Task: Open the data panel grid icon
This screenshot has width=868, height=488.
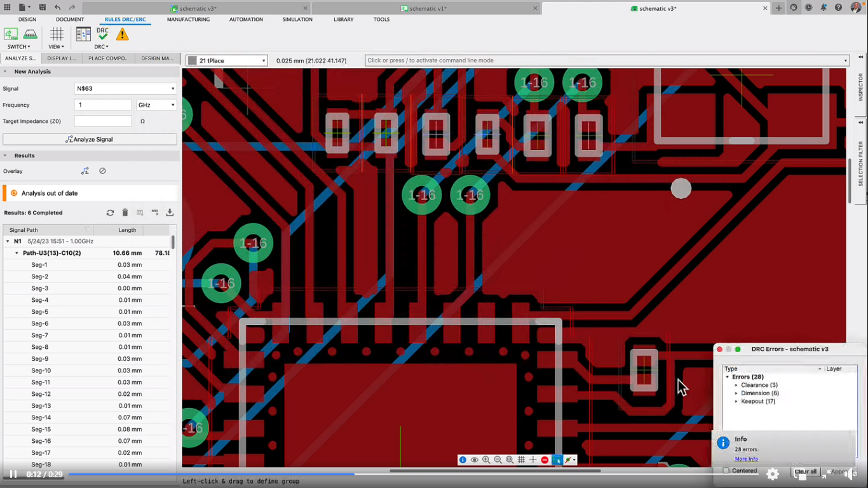Action: (x=6, y=8)
